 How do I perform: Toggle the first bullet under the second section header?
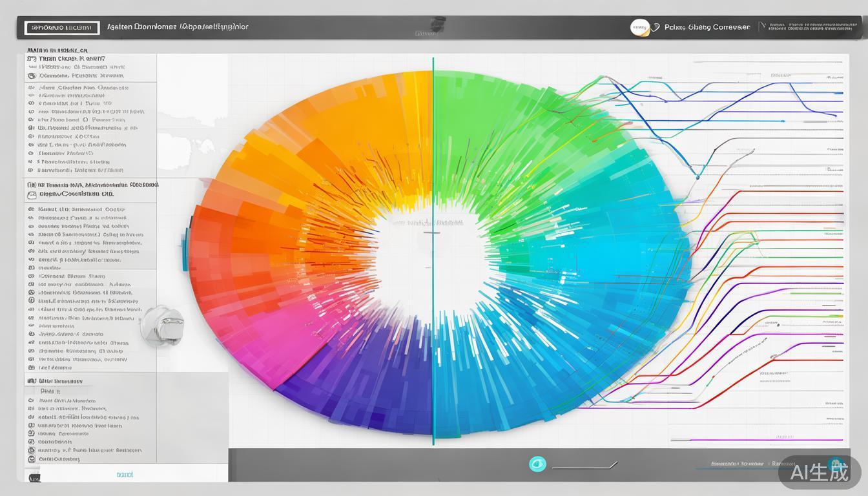click(31, 210)
